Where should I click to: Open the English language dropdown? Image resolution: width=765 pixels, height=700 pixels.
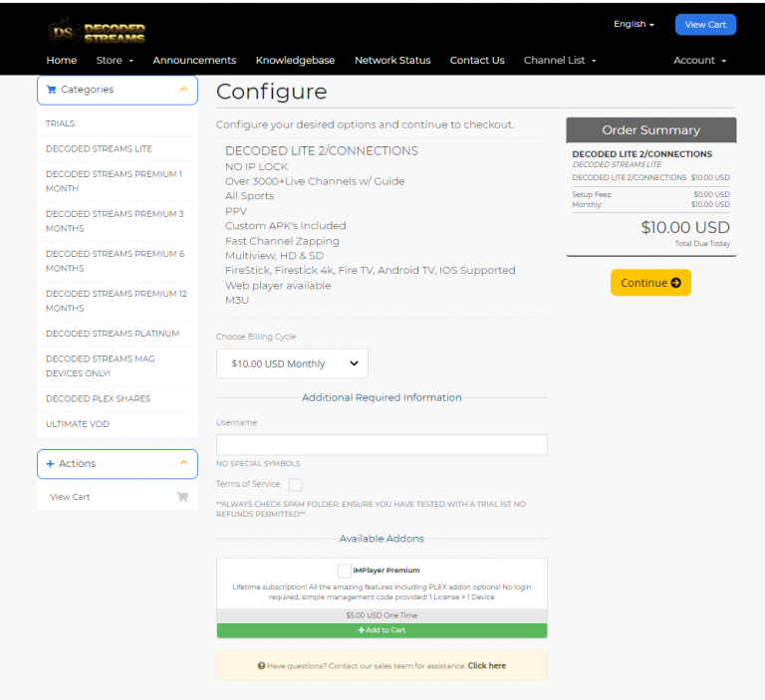point(634,24)
